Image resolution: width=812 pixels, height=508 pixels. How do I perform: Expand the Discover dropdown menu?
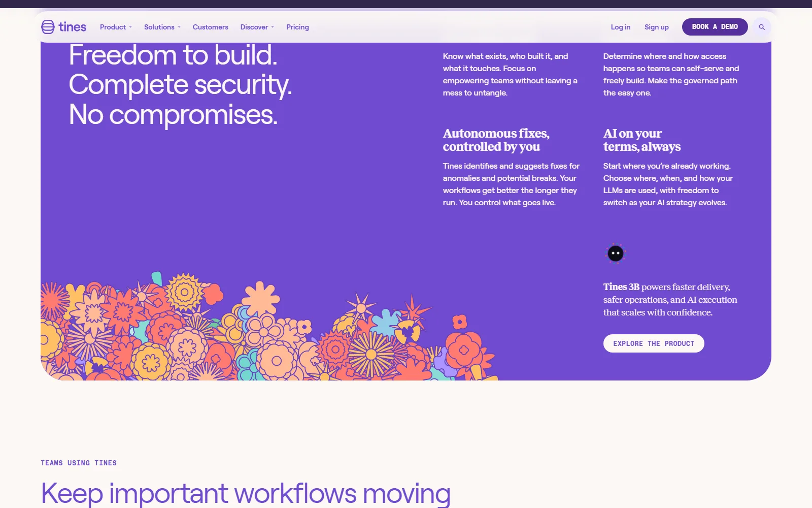pyautogui.click(x=257, y=27)
